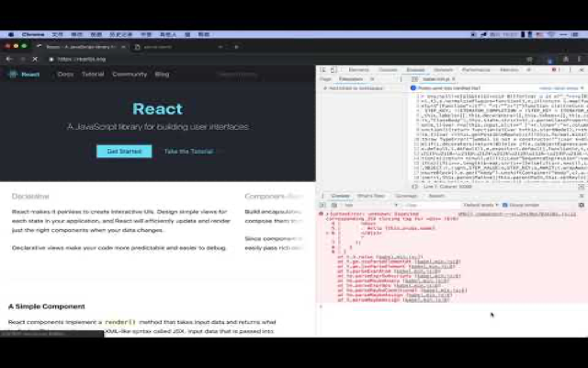Viewport: 588px width, 368px height.
Task: Open the Default levels dropdown
Action: coord(480,205)
